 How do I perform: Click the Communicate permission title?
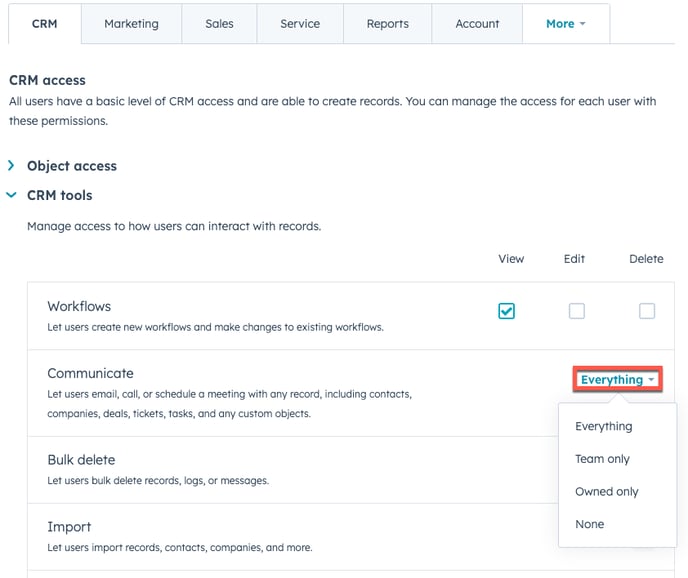pos(90,373)
